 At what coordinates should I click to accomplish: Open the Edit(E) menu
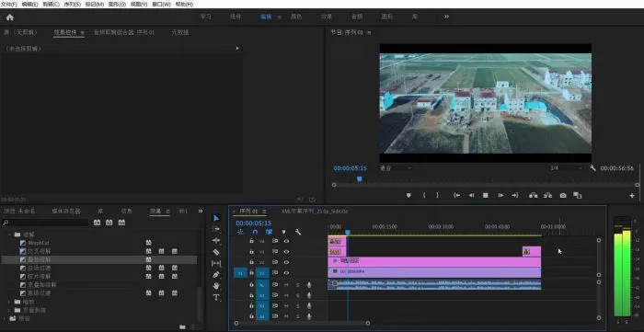(x=29, y=4)
